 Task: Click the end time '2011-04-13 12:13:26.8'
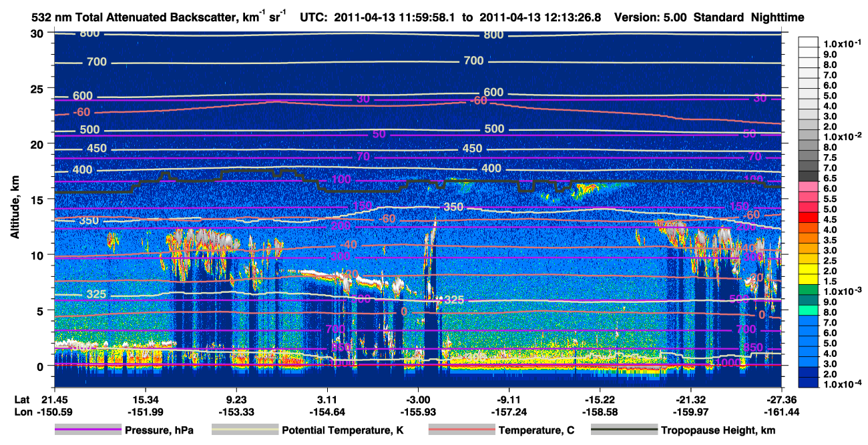click(x=541, y=17)
